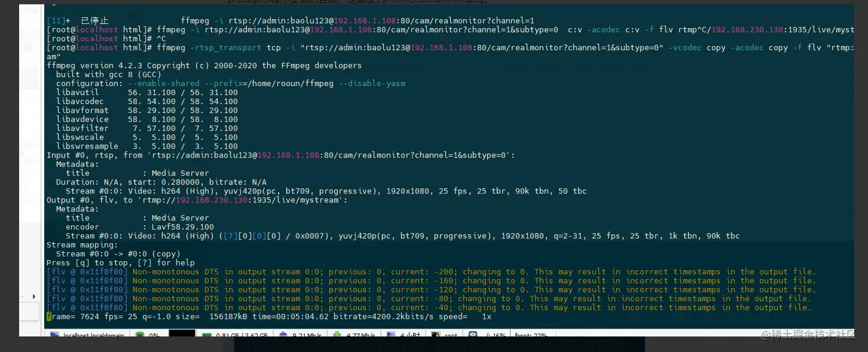Click the 'libswscale' version row

[147, 137]
